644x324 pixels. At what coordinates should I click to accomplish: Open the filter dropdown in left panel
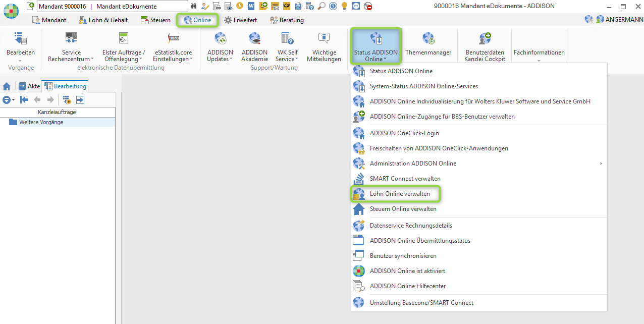click(9, 100)
